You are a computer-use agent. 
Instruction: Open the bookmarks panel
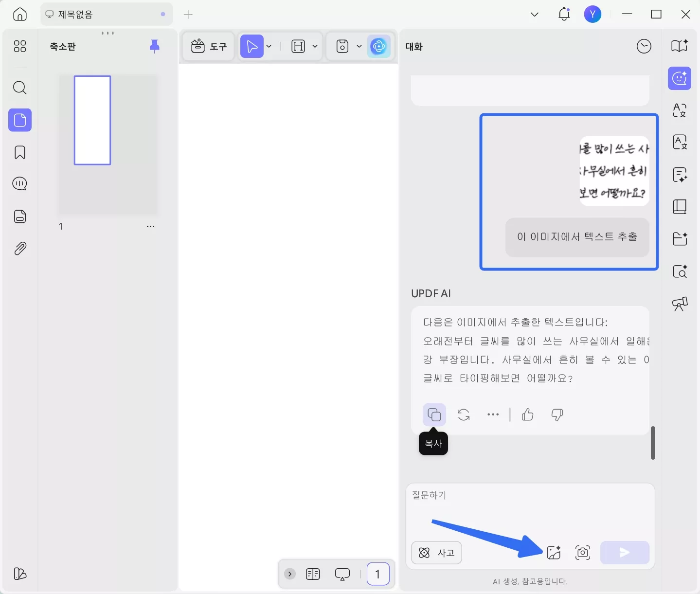click(x=19, y=152)
